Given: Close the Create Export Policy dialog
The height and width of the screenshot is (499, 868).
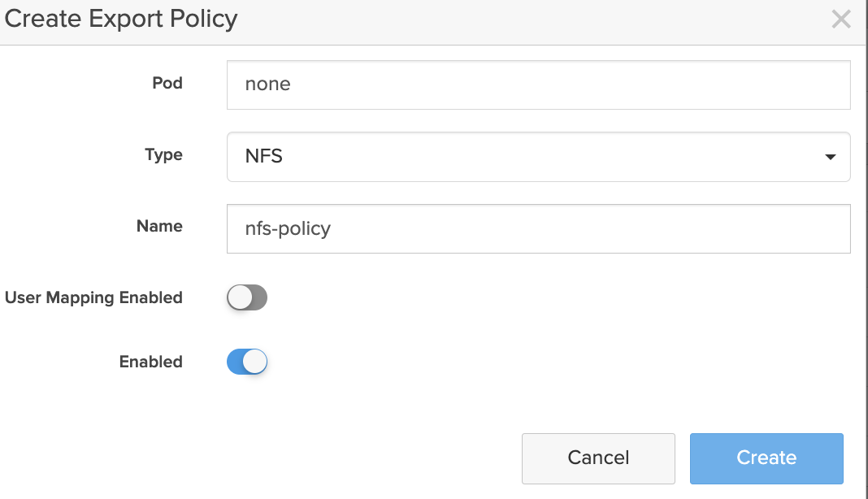Looking at the screenshot, I should 841,20.
